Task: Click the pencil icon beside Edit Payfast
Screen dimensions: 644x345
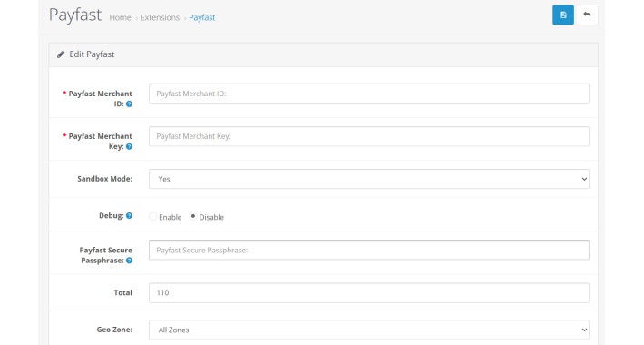Action: point(61,54)
